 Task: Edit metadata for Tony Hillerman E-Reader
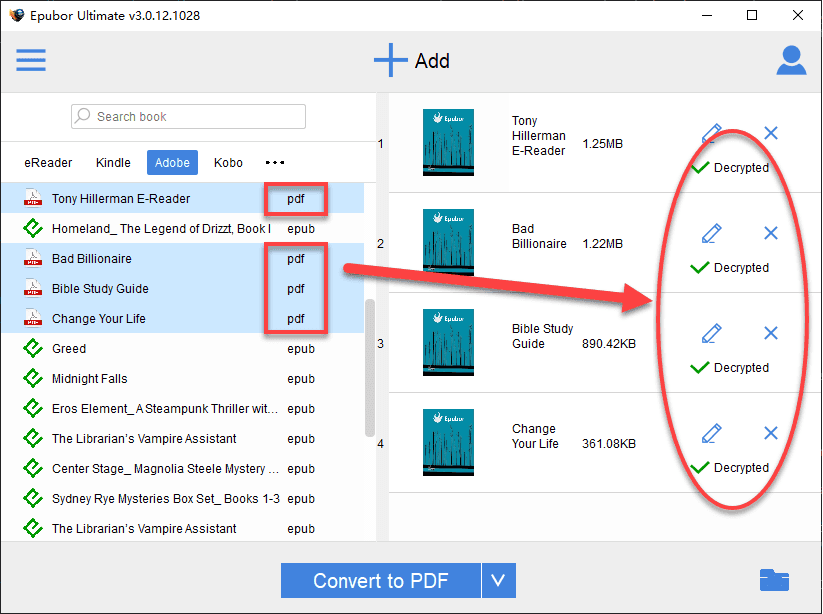pyautogui.click(x=712, y=133)
